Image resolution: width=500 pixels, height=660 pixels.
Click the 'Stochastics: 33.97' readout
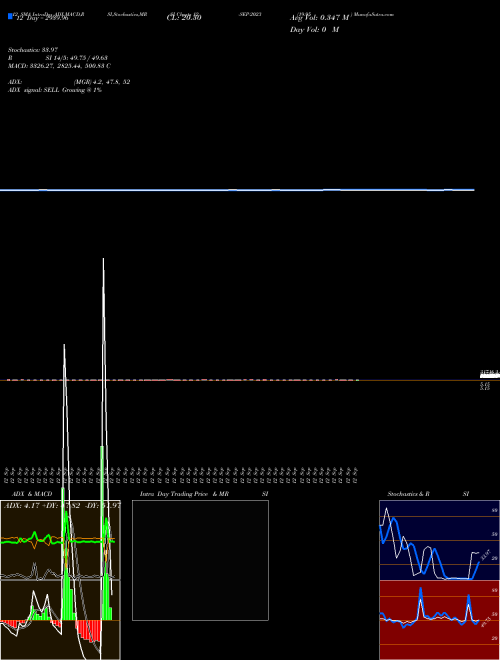[x=33, y=50]
